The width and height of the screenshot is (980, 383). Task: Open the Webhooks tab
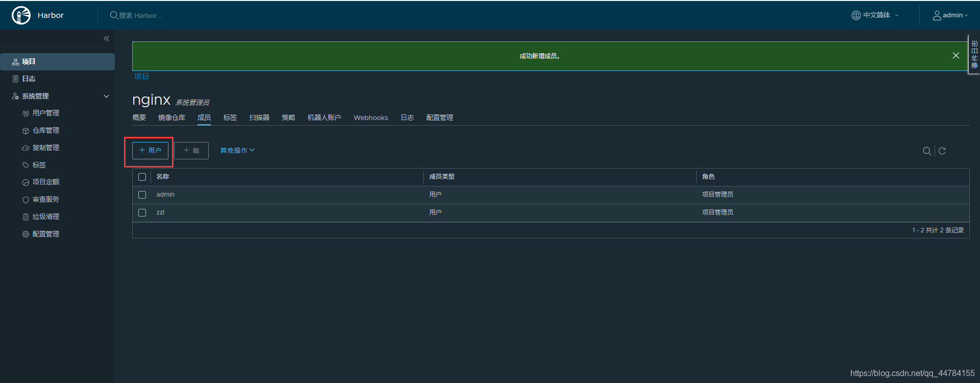click(371, 118)
